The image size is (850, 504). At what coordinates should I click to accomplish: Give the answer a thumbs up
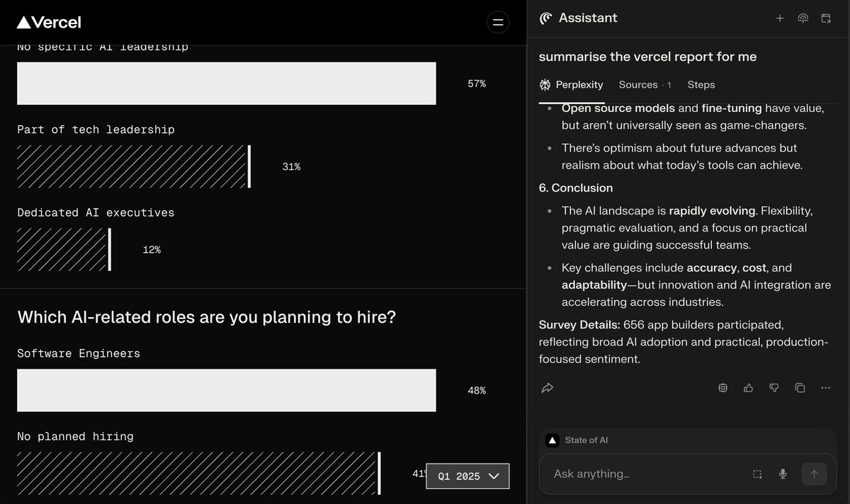pyautogui.click(x=748, y=388)
